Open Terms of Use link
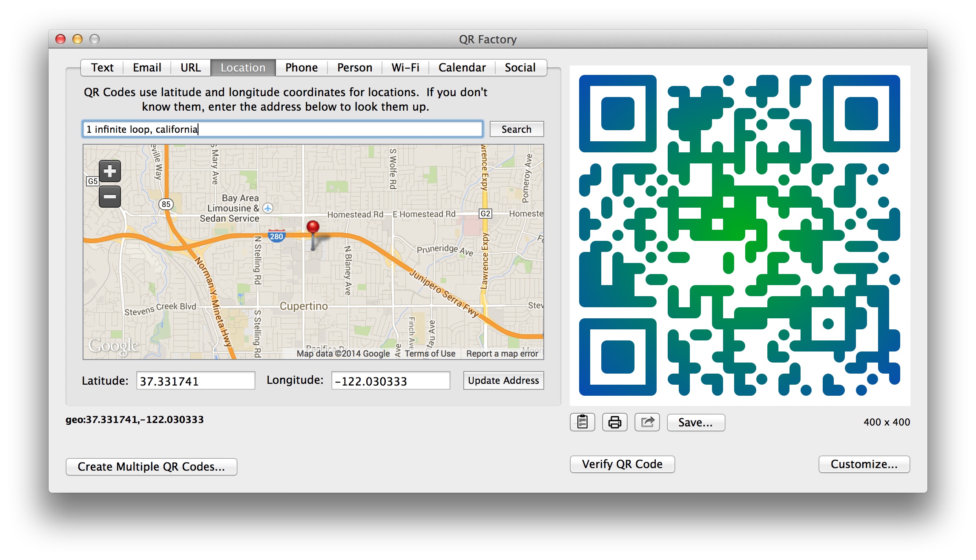 pos(429,354)
